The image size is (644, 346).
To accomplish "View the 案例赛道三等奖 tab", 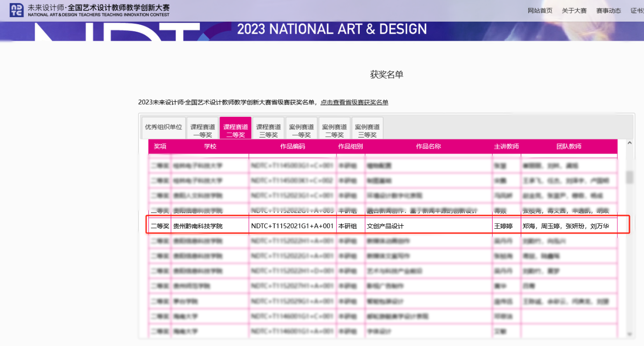I will pyautogui.click(x=367, y=130).
